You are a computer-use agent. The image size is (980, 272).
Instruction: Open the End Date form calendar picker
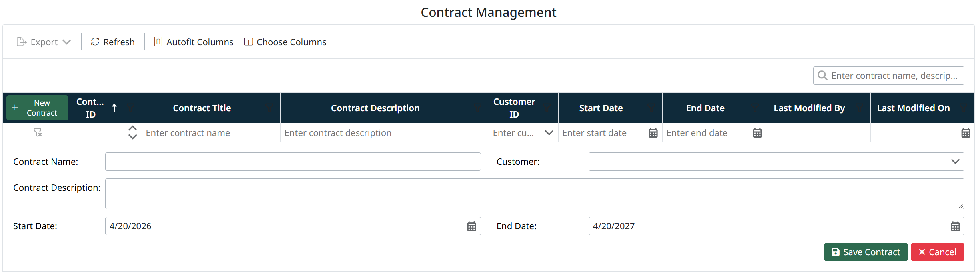pos(955,226)
